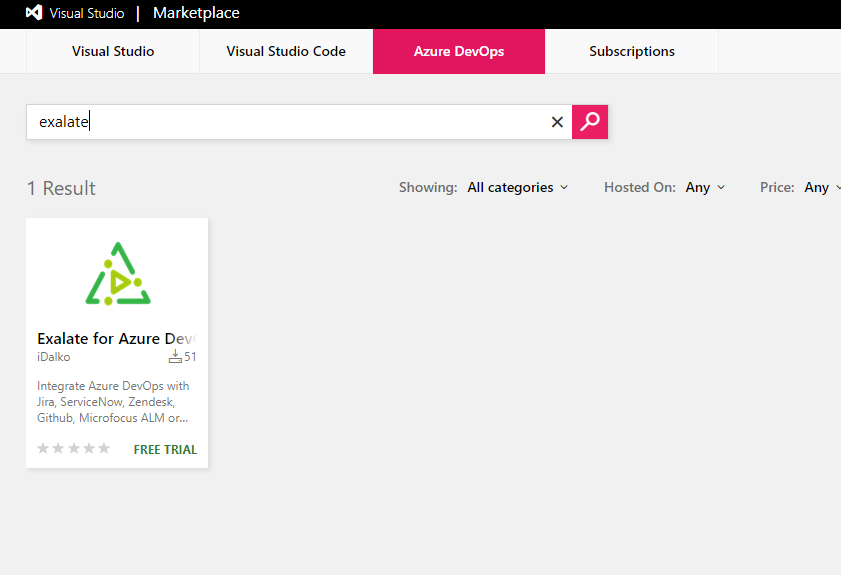Open the Subscriptions tab

click(632, 51)
